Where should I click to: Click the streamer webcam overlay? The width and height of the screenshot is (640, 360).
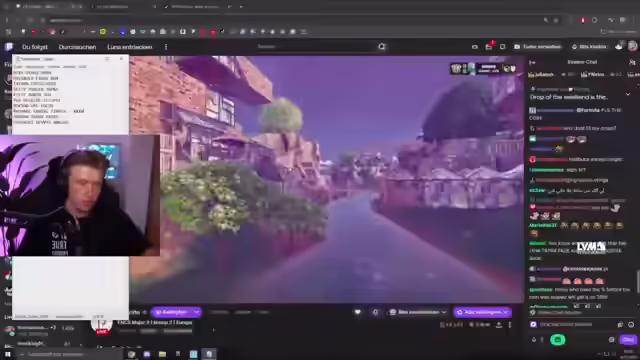[80, 196]
